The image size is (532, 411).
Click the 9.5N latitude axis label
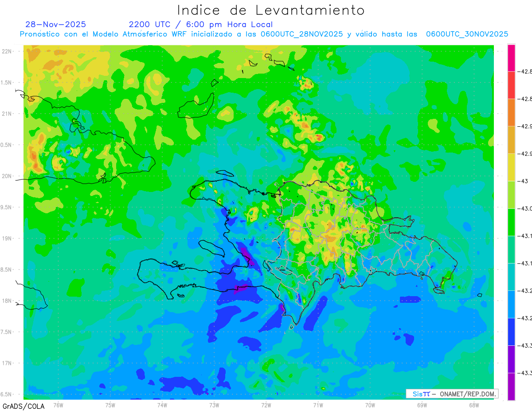coord(7,207)
